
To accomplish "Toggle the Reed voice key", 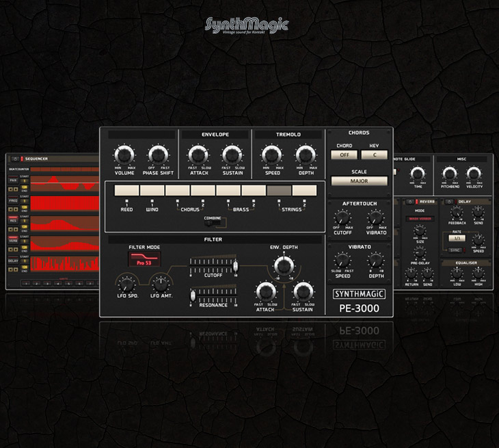I will click(x=126, y=190).
